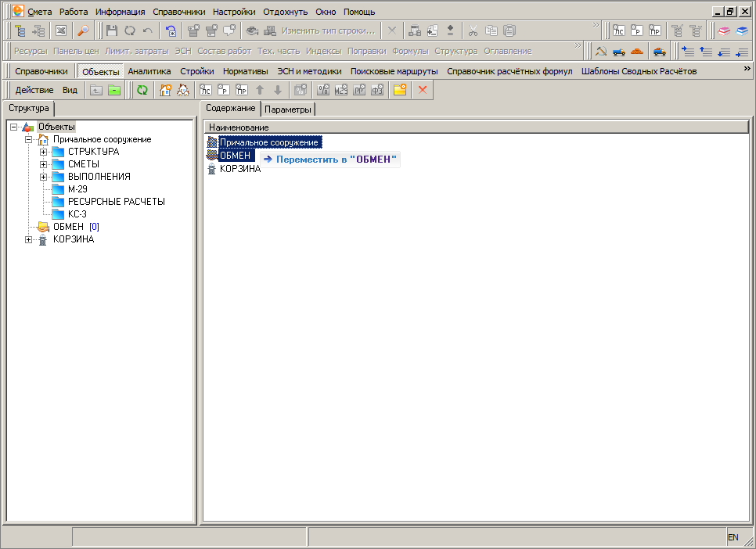The height and width of the screenshot is (549, 756).
Task: Open the Вид menu button
Action: tap(70, 90)
